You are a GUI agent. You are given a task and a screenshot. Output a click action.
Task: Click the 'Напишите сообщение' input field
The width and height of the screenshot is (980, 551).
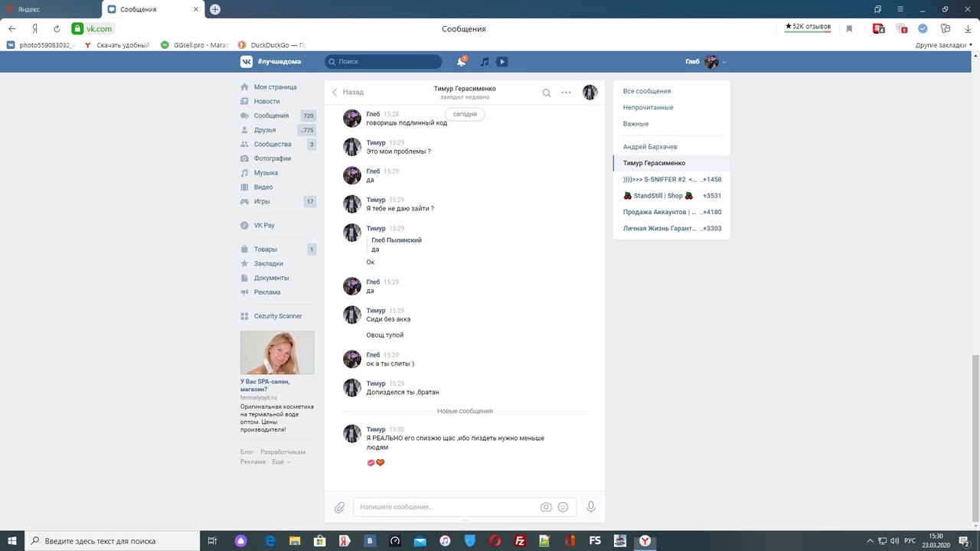pos(444,507)
